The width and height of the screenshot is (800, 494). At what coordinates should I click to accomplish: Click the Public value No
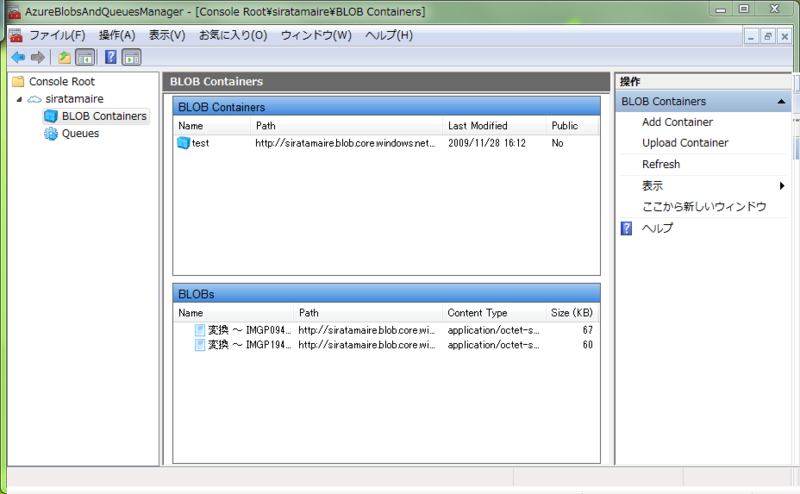coord(557,143)
